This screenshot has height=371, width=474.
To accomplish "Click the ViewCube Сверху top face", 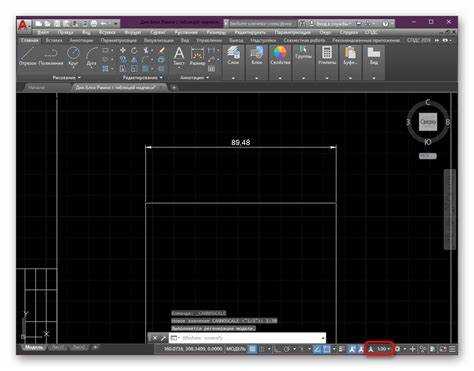I will 428,122.
